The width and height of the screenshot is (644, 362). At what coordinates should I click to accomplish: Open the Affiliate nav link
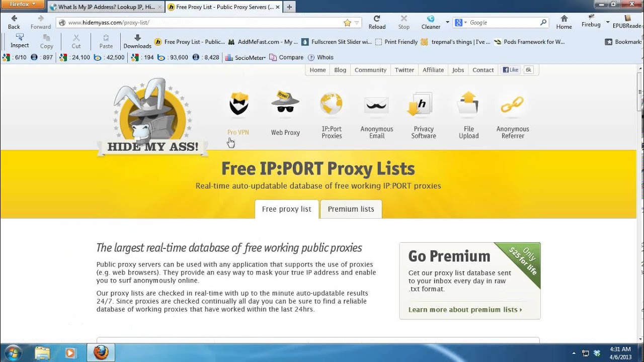tap(433, 70)
